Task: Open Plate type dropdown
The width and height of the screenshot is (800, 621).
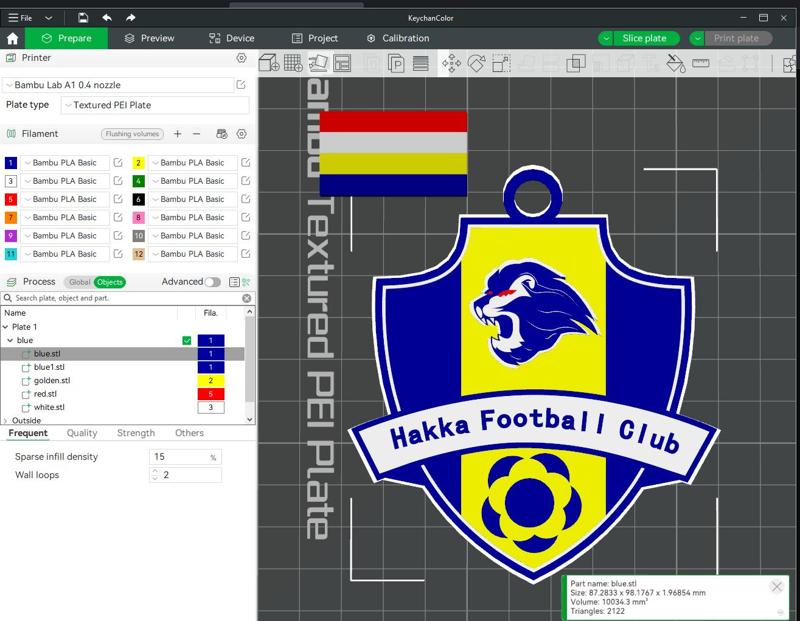Action: point(155,105)
